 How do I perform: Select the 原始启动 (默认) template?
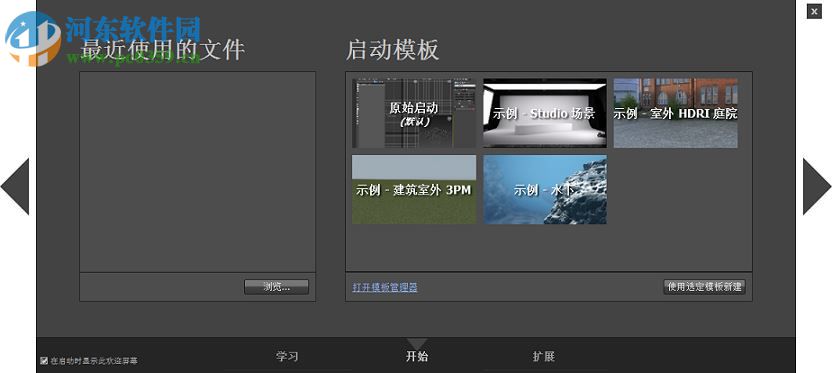(414, 113)
